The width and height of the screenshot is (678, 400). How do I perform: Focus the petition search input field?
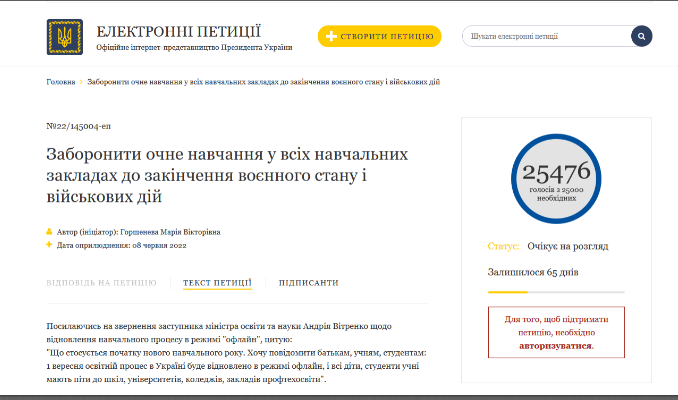coord(545,37)
